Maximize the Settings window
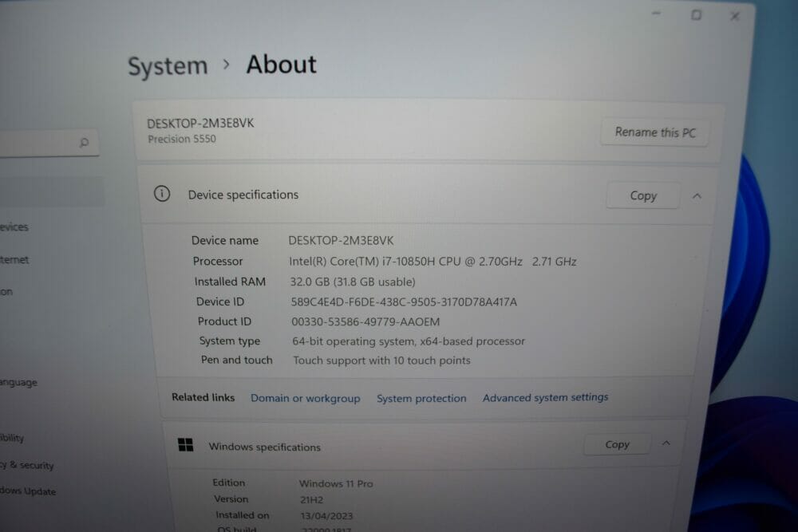Screen dimensions: 798x532 click(696, 15)
